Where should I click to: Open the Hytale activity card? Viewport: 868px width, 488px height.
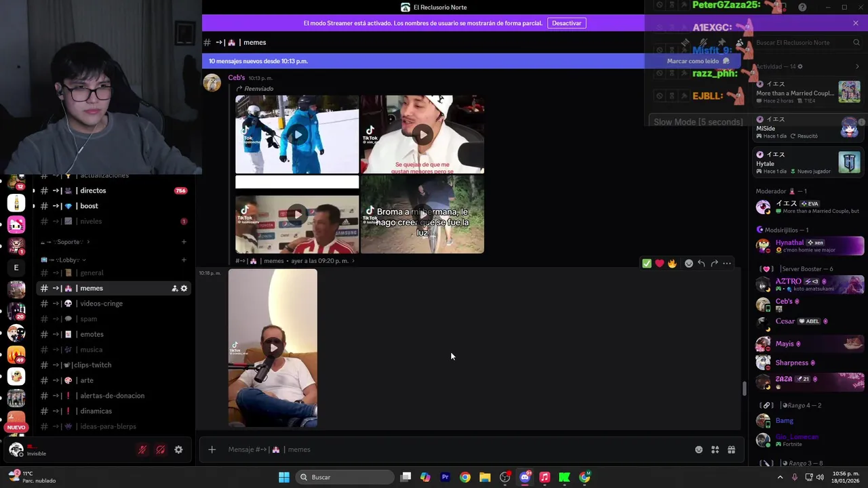pos(808,163)
